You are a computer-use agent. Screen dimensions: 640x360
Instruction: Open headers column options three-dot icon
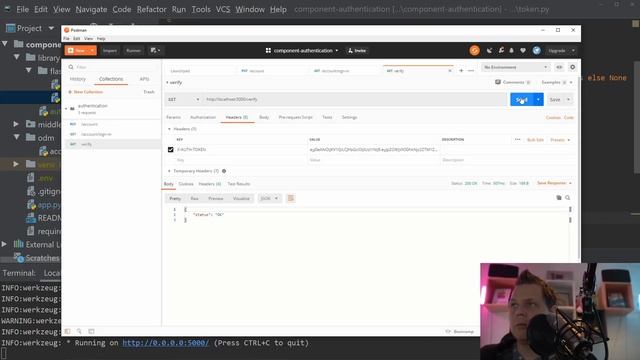tap(518, 140)
